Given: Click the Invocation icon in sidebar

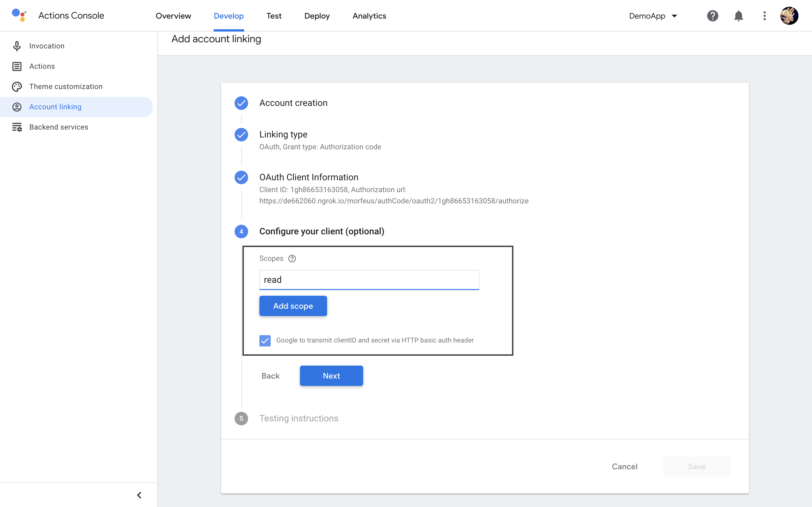Looking at the screenshot, I should (17, 46).
